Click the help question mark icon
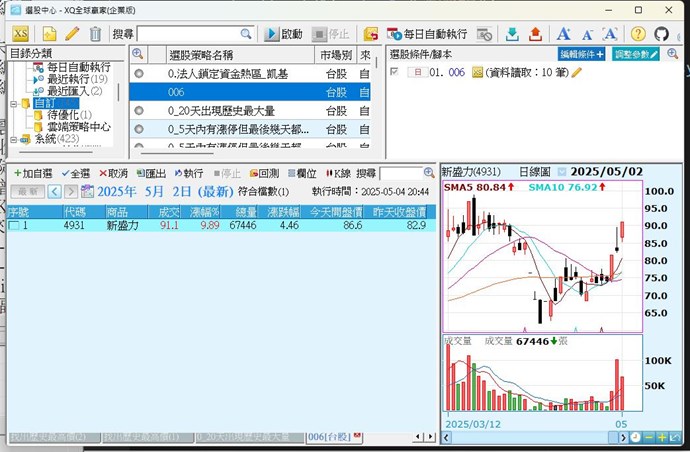 click(638, 34)
